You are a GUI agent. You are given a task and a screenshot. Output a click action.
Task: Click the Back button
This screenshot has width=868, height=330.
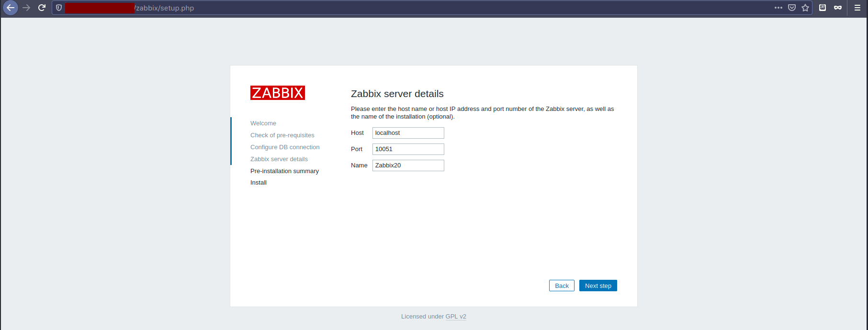[x=562, y=286]
